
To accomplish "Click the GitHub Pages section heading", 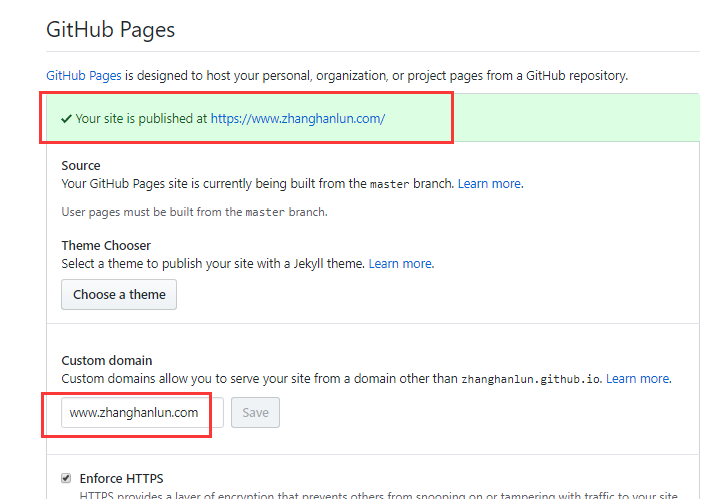I will click(110, 30).
